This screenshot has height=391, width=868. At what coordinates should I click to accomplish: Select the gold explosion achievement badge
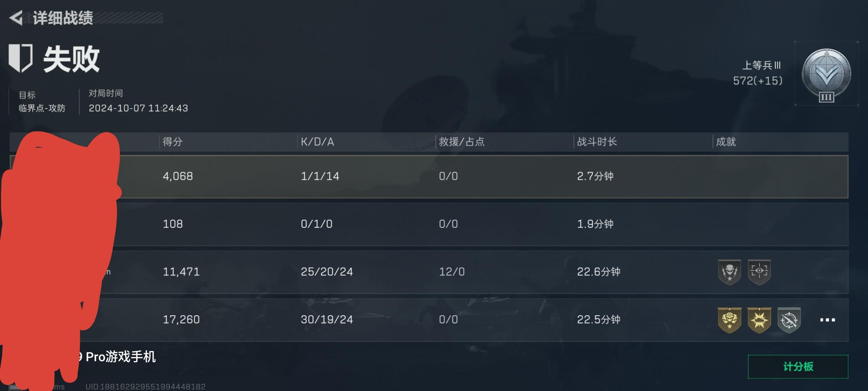coord(759,320)
